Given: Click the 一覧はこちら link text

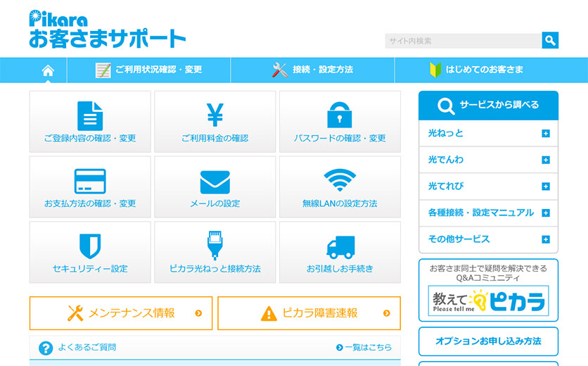Looking at the screenshot, I should tap(369, 347).
